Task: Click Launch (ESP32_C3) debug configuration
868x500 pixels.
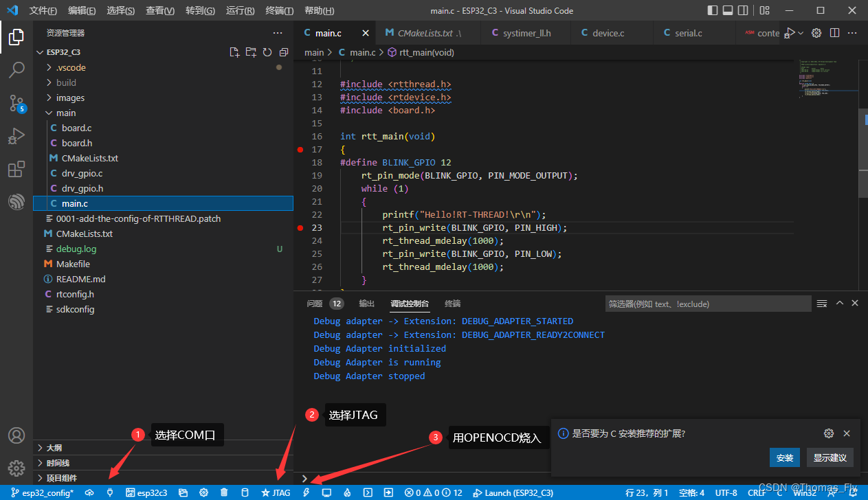Action: 513,492
